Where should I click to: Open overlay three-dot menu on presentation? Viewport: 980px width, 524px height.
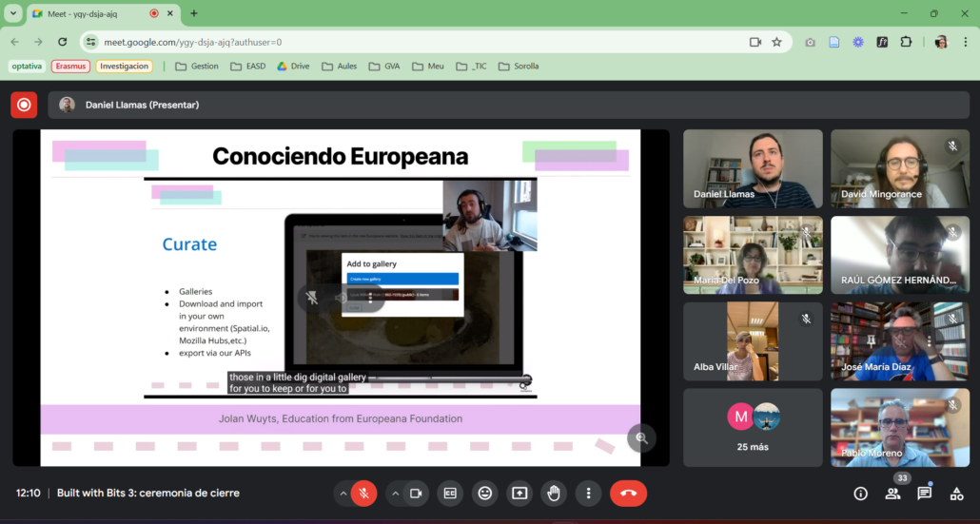pyautogui.click(x=371, y=298)
